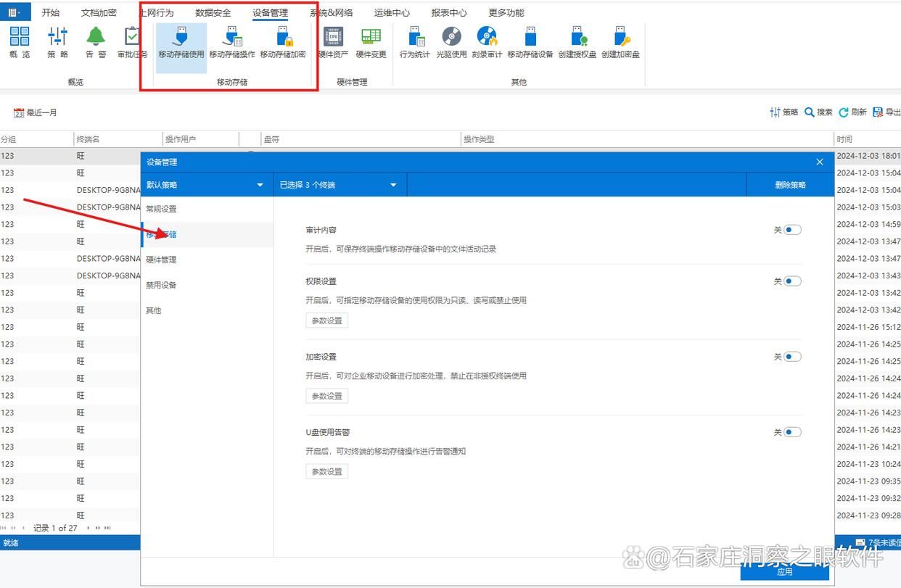Image resolution: width=901 pixels, height=588 pixels.
Task: Sort by the 时间 column header
Action: pos(868,139)
